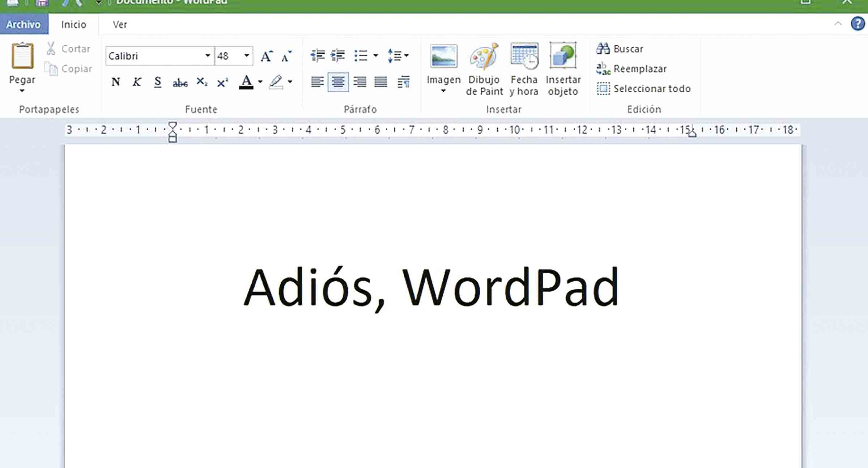This screenshot has width=868, height=468.
Task: Switch to the Ver tab
Action: 120,24
